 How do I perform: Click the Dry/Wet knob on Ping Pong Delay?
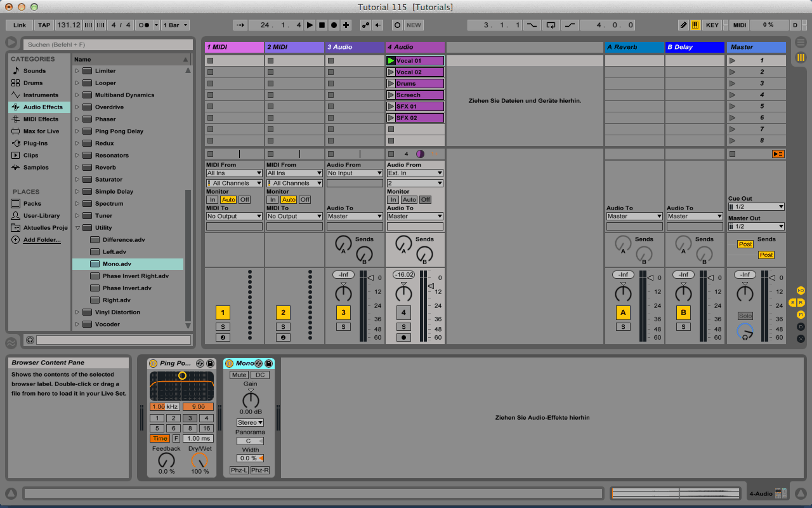click(200, 460)
